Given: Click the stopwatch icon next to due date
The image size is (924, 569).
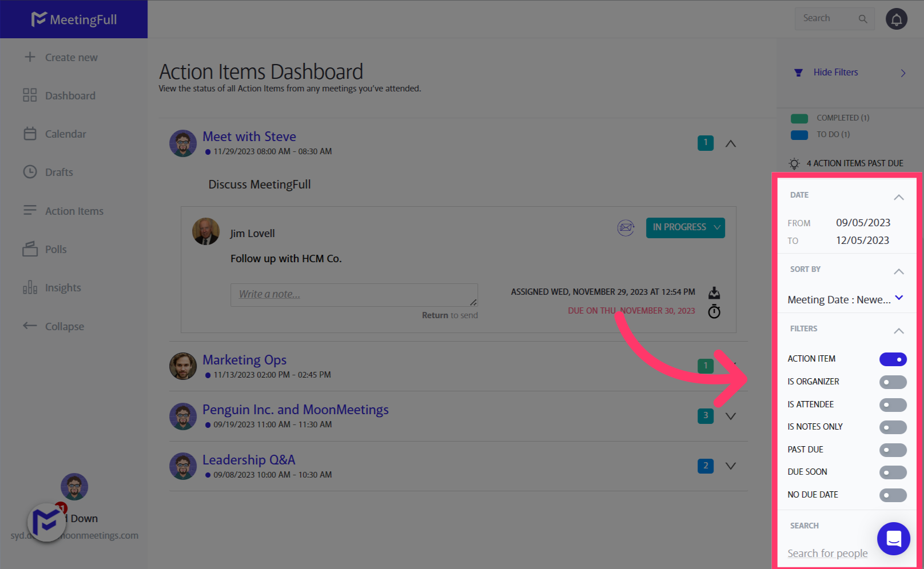Looking at the screenshot, I should click(x=714, y=311).
